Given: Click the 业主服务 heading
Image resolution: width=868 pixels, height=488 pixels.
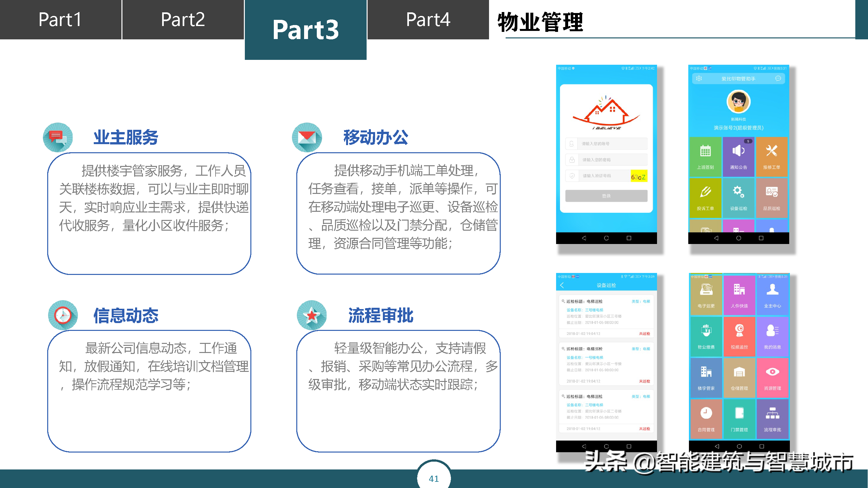Looking at the screenshot, I should click(x=126, y=137).
